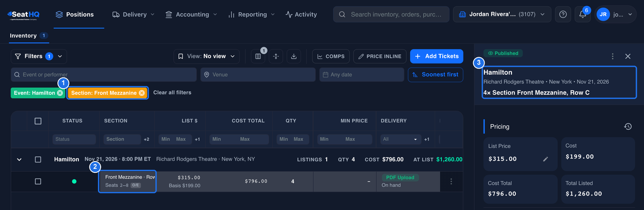Click the Cost Total card in the Pricing panel
Image resolution: width=644 pixels, height=210 pixels.
tap(520, 188)
